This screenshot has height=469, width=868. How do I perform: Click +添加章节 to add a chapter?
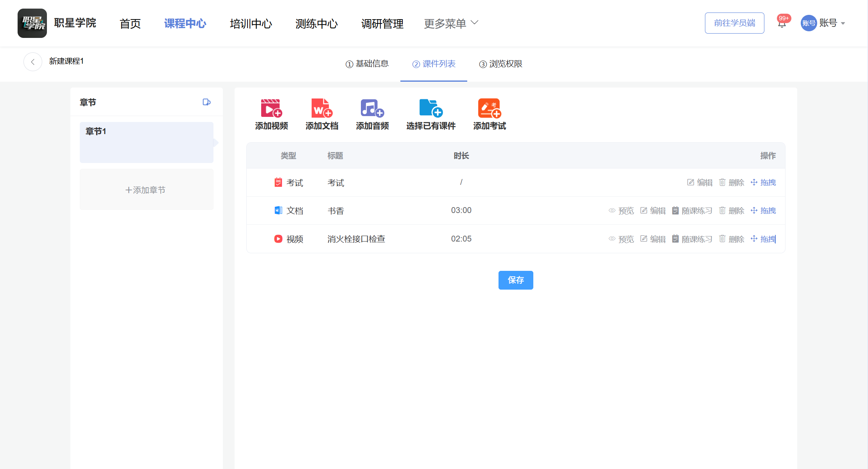(x=147, y=190)
